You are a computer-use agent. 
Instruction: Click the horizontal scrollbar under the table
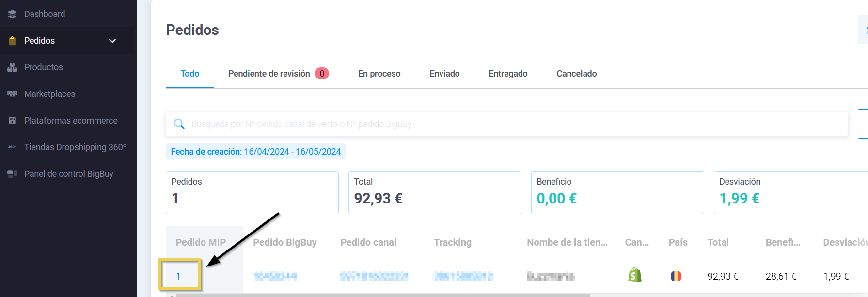378,295
